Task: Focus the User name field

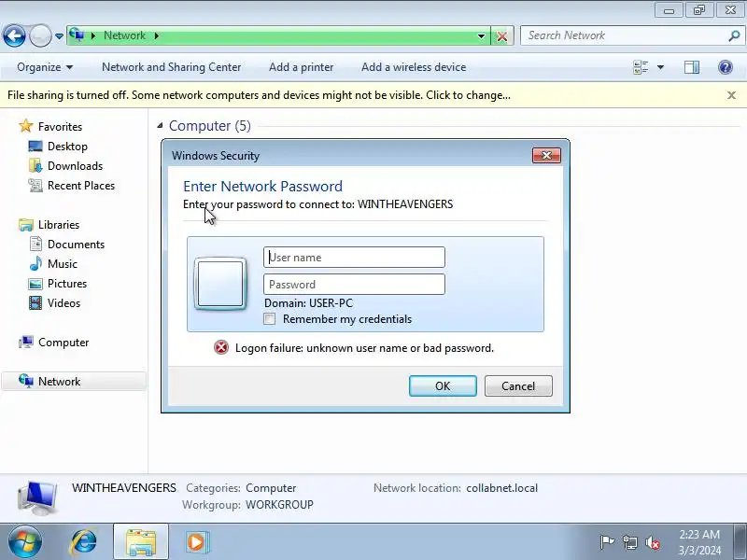Action: click(x=354, y=258)
